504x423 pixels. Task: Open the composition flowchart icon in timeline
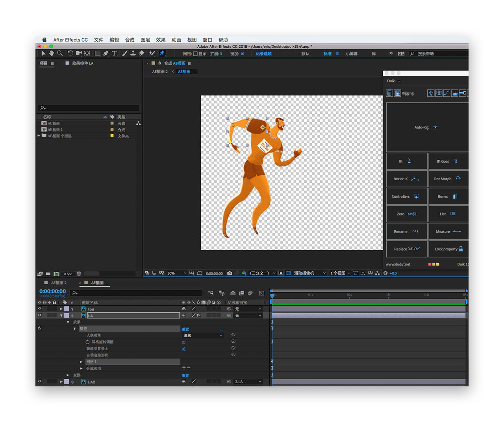[x=211, y=293]
